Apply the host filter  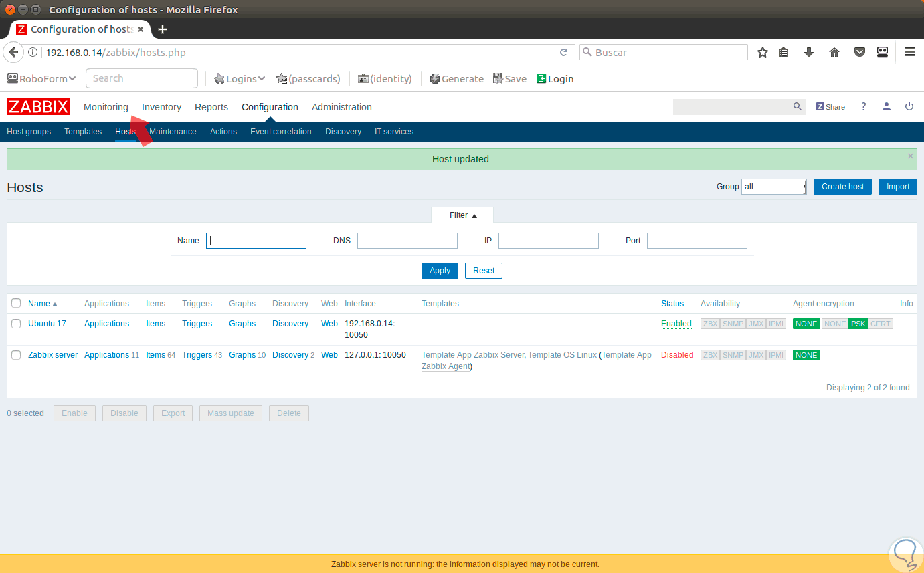[x=440, y=271]
